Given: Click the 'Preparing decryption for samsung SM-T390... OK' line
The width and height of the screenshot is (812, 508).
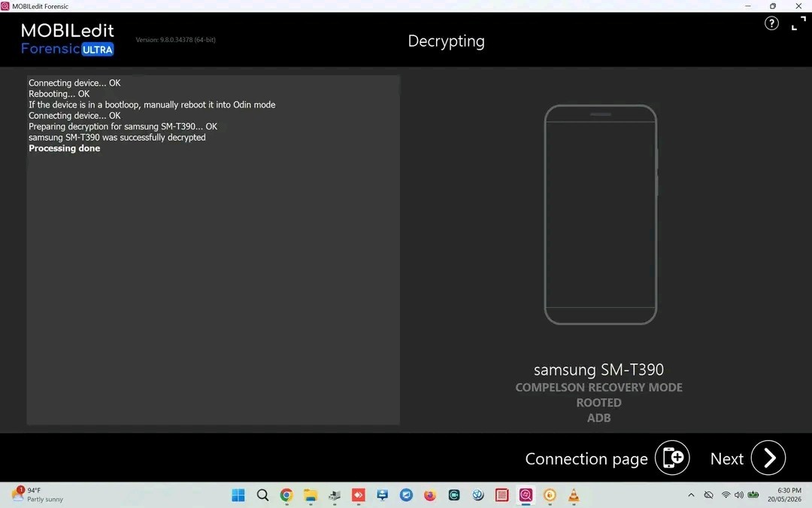Looking at the screenshot, I should 123,126.
